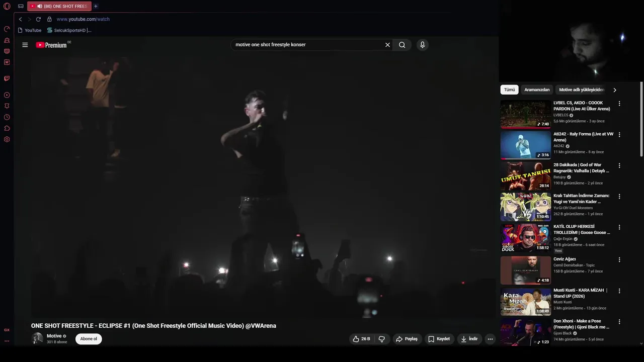Open the Ati242 Italy Forma thumbnail
644x362 pixels.
click(525, 145)
